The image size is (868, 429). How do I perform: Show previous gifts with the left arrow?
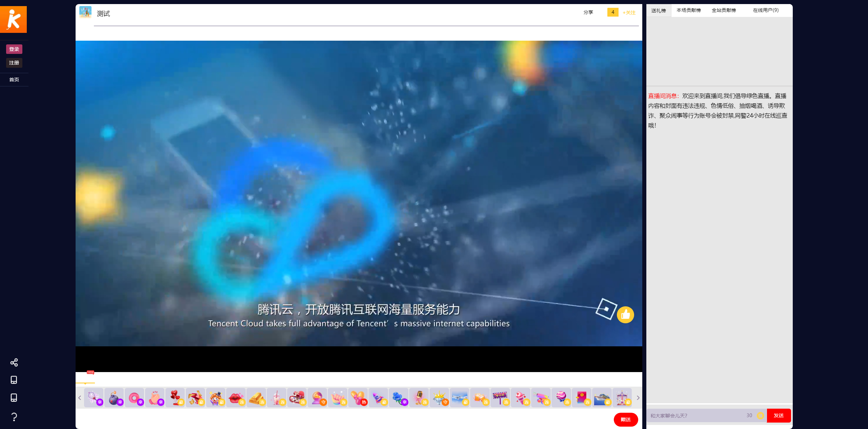(80, 397)
